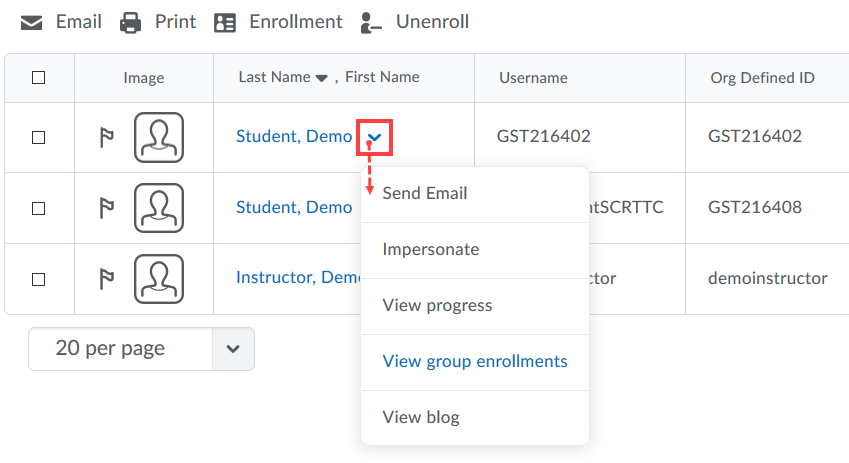Open profile image for user GST216408
Image resolution: width=849 pixels, height=463 pixels.
159,208
